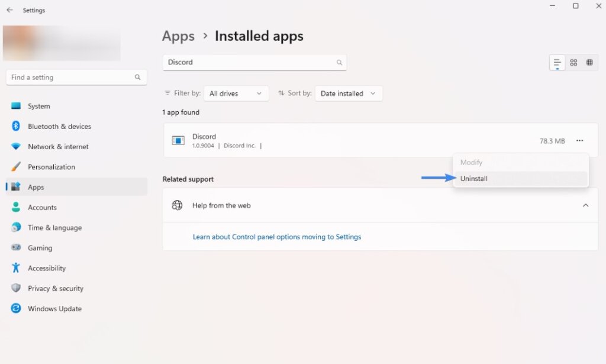
Task: Switch to grid view layout
Action: 573,63
